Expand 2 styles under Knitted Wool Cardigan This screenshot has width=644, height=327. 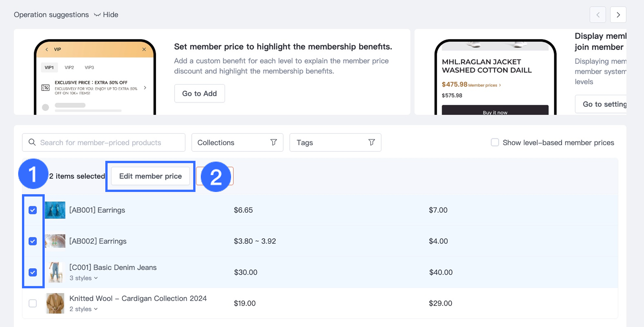(x=84, y=309)
